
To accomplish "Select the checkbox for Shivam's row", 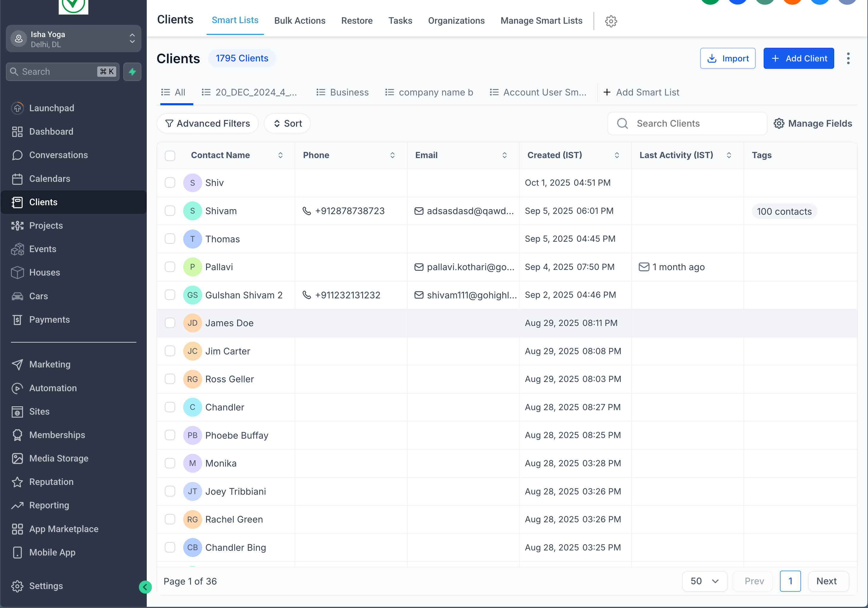I will pyautogui.click(x=170, y=211).
